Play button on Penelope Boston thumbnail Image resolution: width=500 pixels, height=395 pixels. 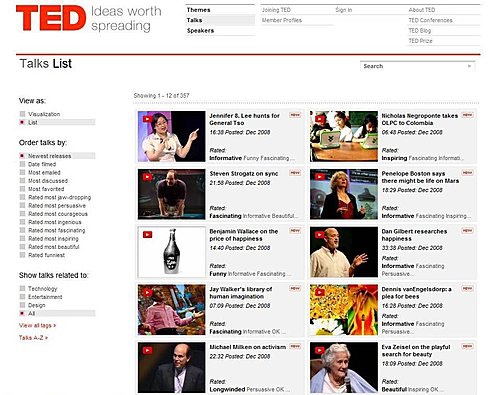[x=320, y=177]
